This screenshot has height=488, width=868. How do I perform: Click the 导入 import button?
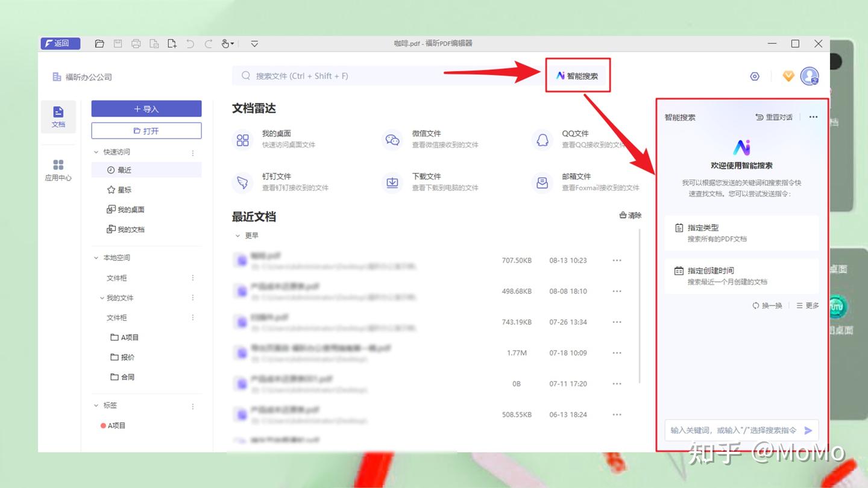(146, 108)
